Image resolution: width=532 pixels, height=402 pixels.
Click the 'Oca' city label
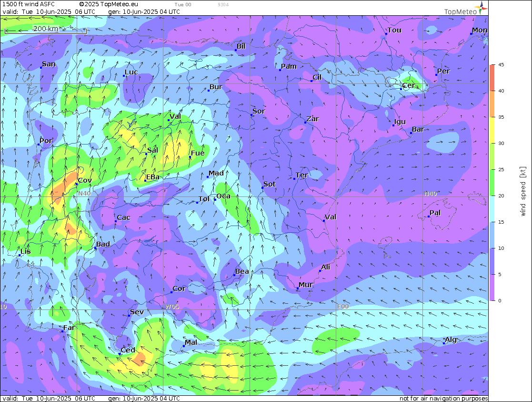coord(223,196)
